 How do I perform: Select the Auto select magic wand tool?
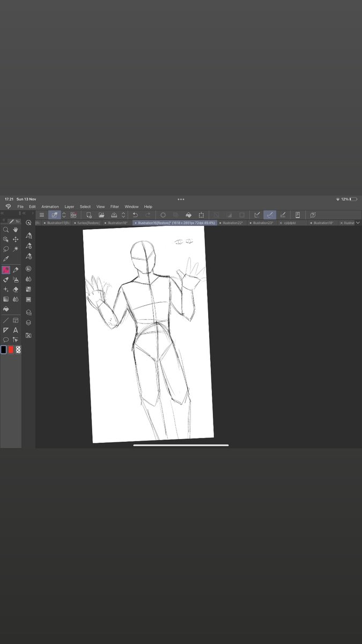[16, 249]
